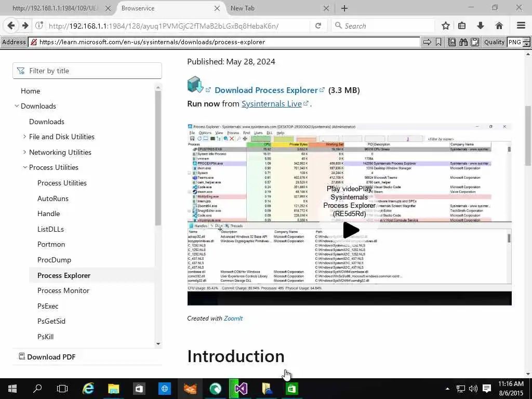The width and height of the screenshot is (532, 399).
Task: Click the Go arrow beside Address bar
Action: coord(427,42)
